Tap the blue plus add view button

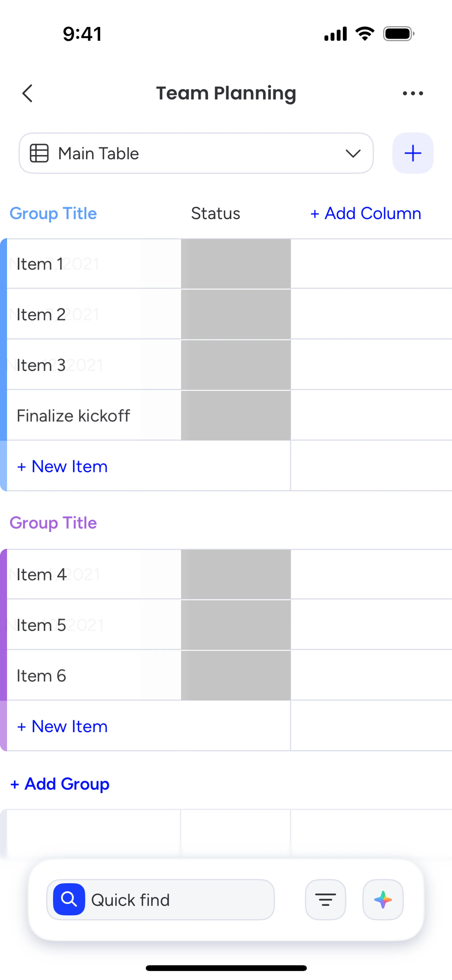pyautogui.click(x=413, y=153)
